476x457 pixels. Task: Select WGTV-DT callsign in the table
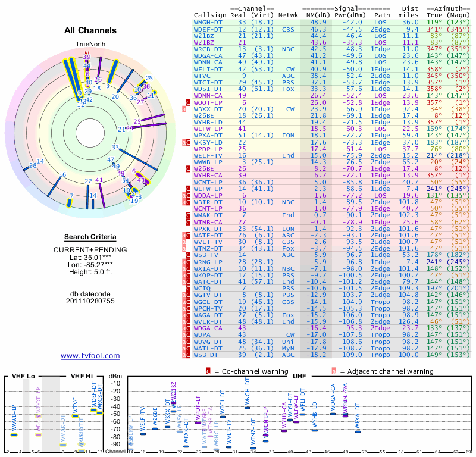(208, 295)
